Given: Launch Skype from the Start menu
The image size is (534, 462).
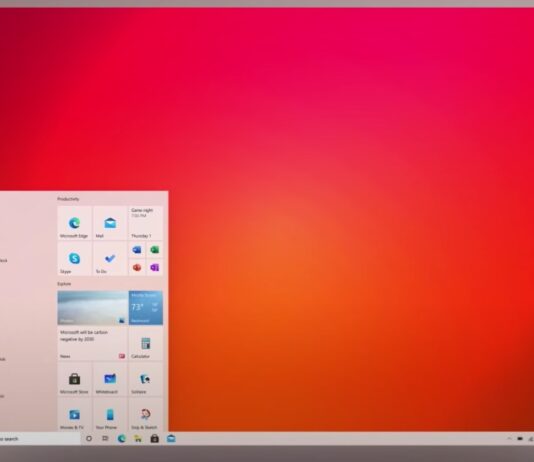Looking at the screenshot, I should click(x=75, y=258).
